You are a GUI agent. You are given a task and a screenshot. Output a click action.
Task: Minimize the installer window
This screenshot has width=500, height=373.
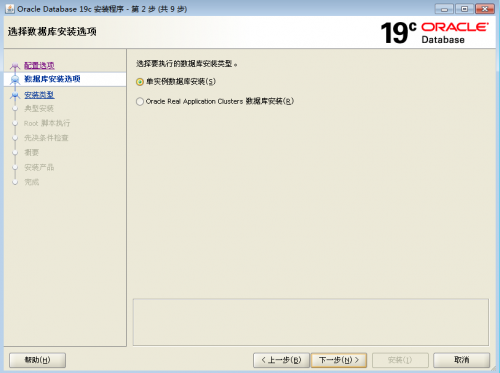[x=444, y=9]
